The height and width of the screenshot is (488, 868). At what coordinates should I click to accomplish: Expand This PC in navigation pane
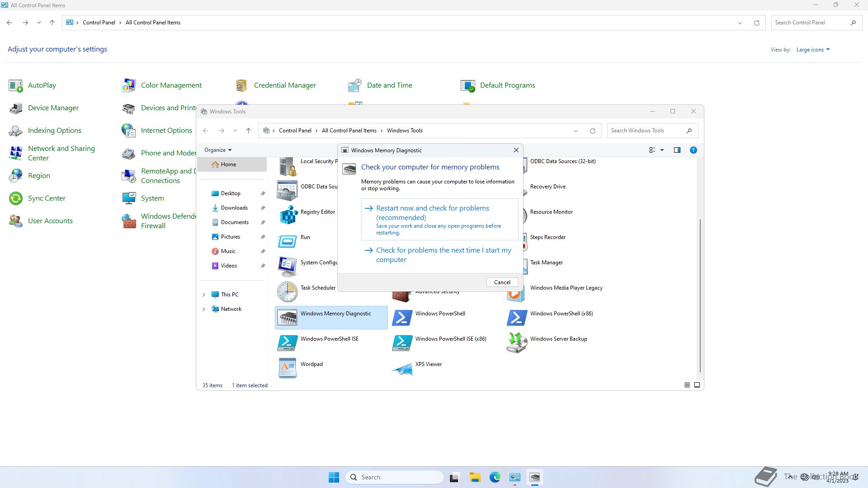203,295
